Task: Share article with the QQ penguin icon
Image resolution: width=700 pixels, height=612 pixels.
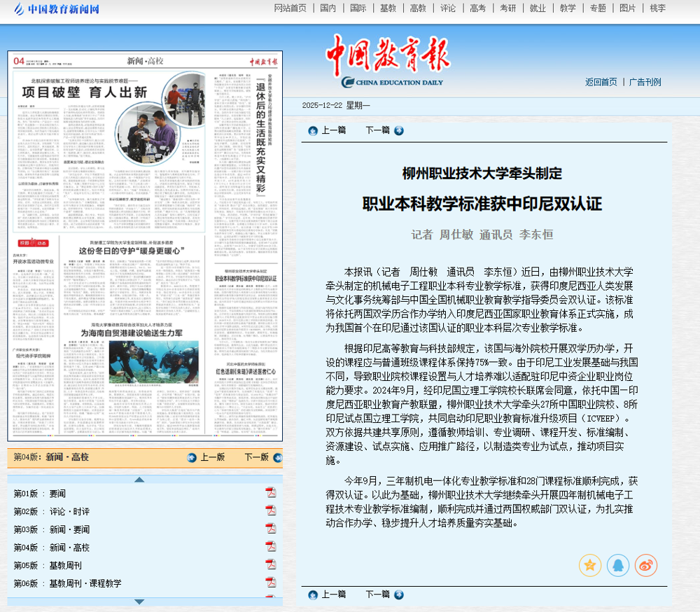Action: pyautogui.click(x=618, y=565)
